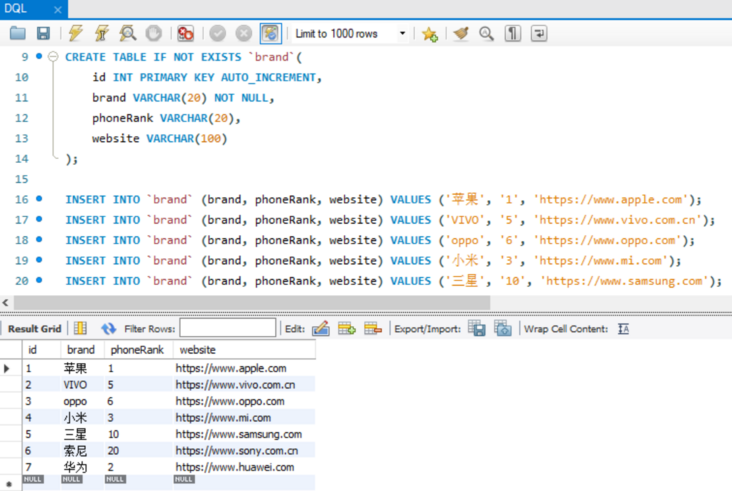This screenshot has height=491, width=732.
Task: Click the phoneRank column header
Action: point(136,350)
